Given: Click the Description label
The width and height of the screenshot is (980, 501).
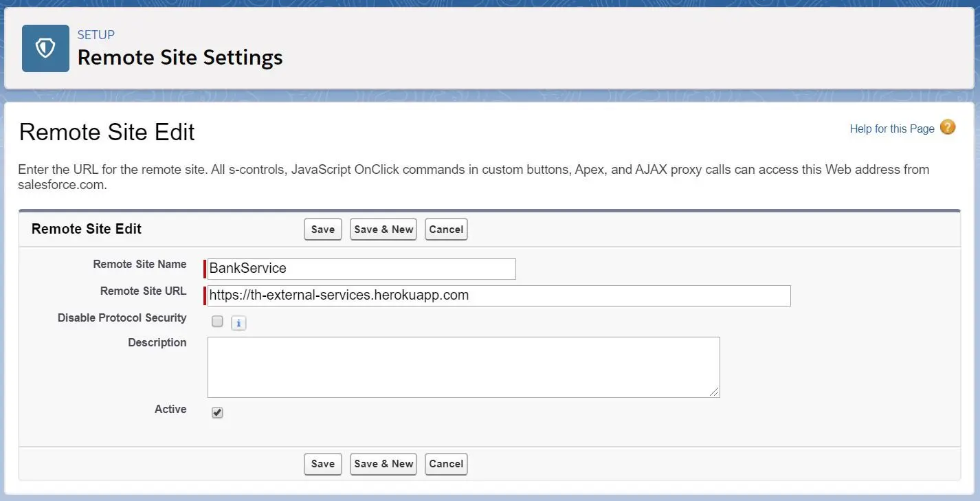Looking at the screenshot, I should 157,343.
